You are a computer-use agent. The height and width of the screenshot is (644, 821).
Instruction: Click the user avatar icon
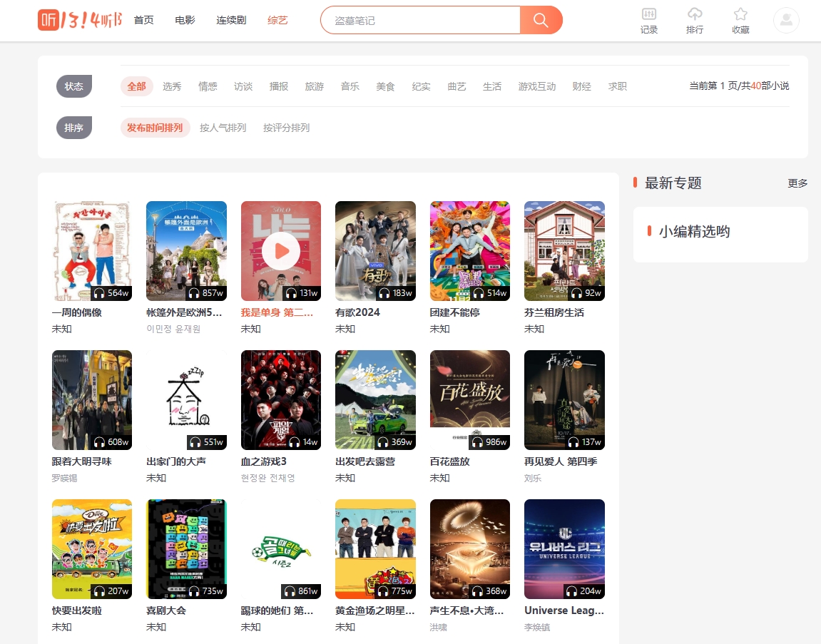tap(786, 21)
